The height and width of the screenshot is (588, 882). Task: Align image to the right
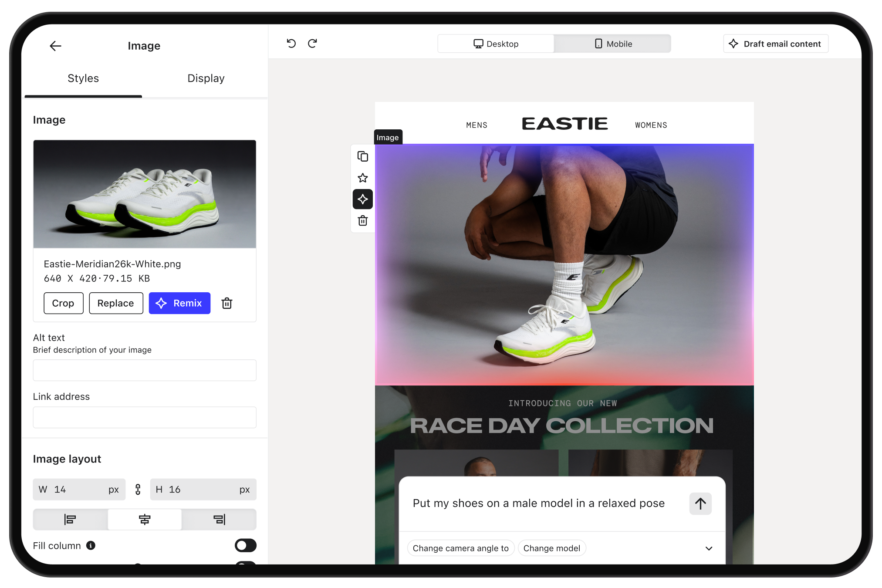[x=219, y=519]
